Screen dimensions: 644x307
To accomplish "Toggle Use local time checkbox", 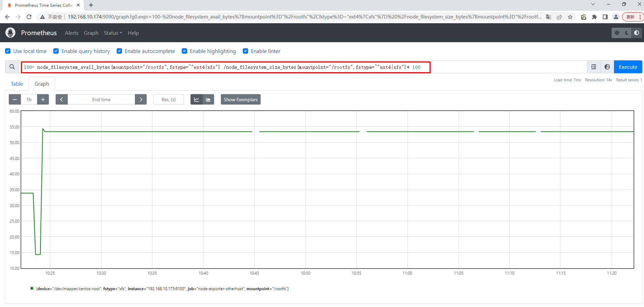I will click(x=8, y=51).
